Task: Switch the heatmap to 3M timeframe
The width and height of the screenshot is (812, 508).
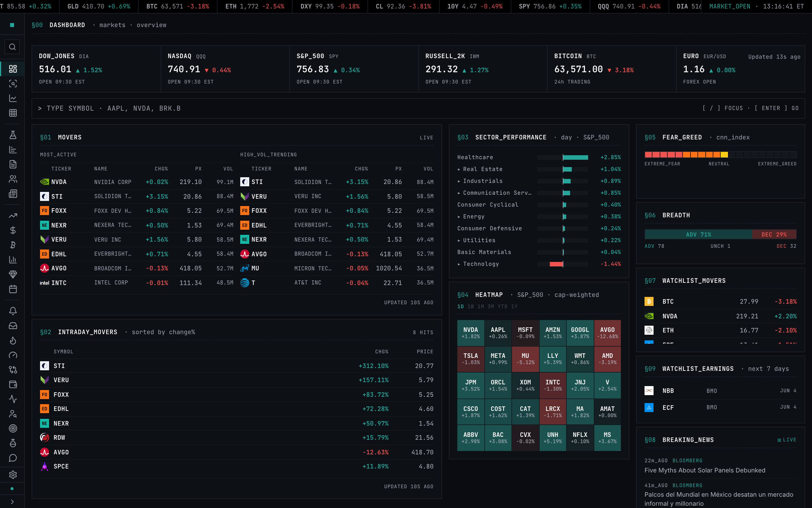Action: 491,306
